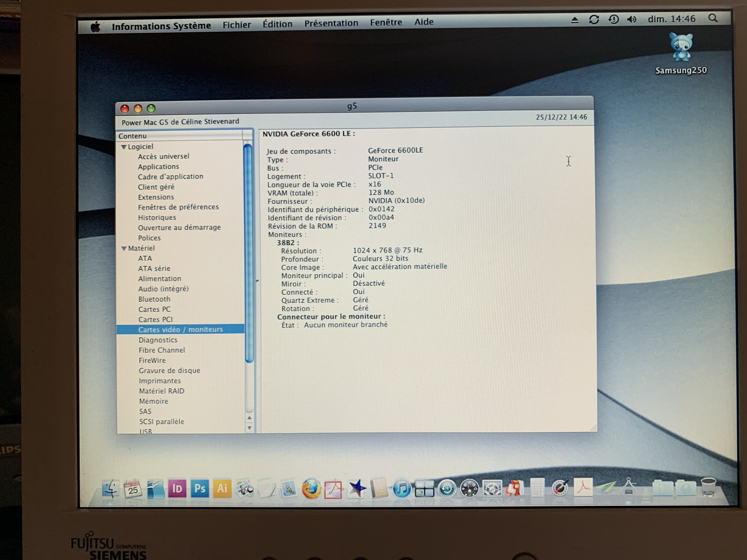Click the resolution value 1024 x 768 @ 75 Hz
747x560 pixels.
[388, 250]
